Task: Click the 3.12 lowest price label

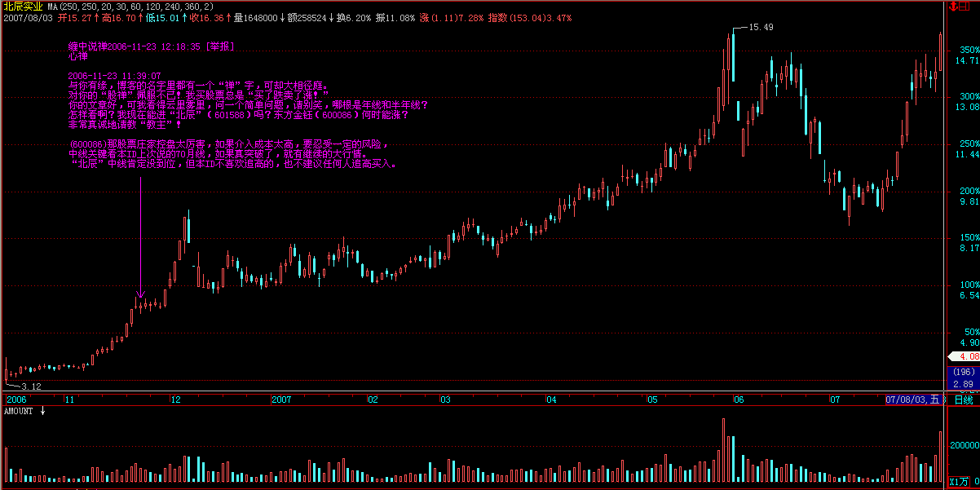Action: [30, 386]
